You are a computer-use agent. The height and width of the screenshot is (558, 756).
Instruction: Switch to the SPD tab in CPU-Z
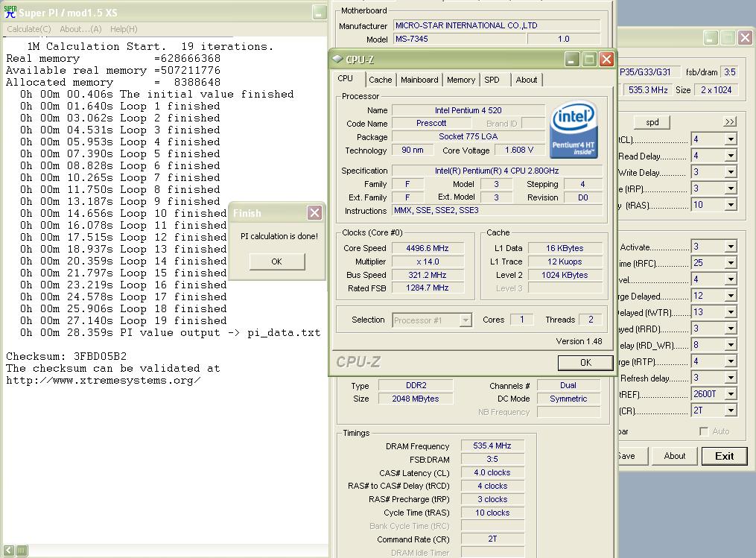coord(492,80)
